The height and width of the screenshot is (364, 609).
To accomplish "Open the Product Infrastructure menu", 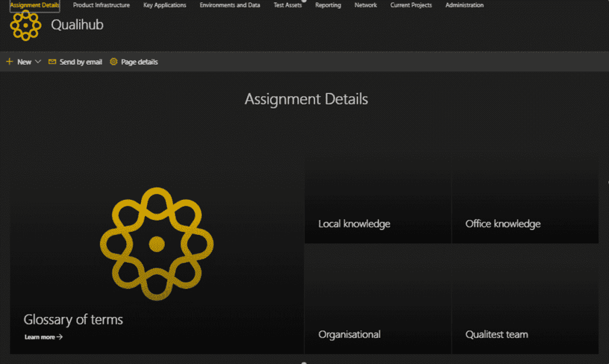I will click(x=101, y=5).
